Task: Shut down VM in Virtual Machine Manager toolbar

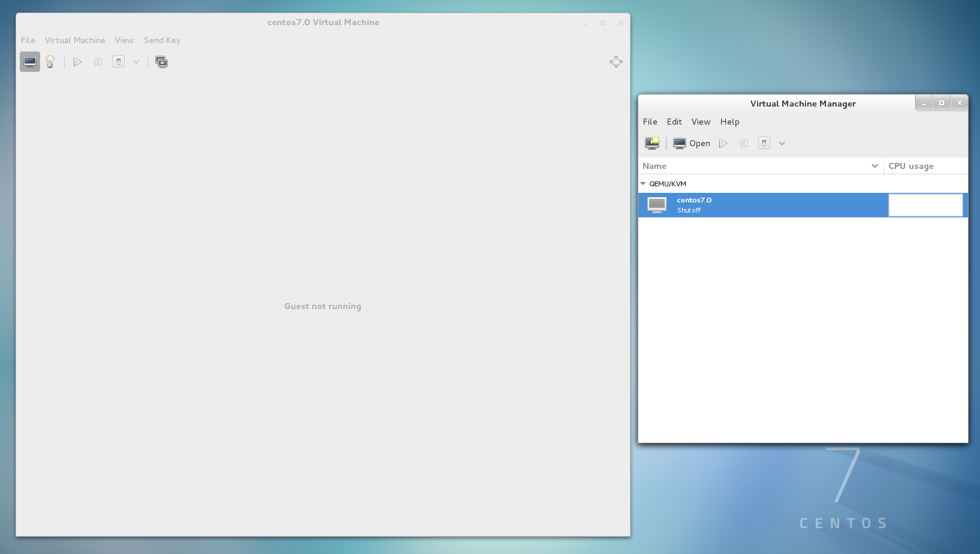Action: tap(764, 143)
